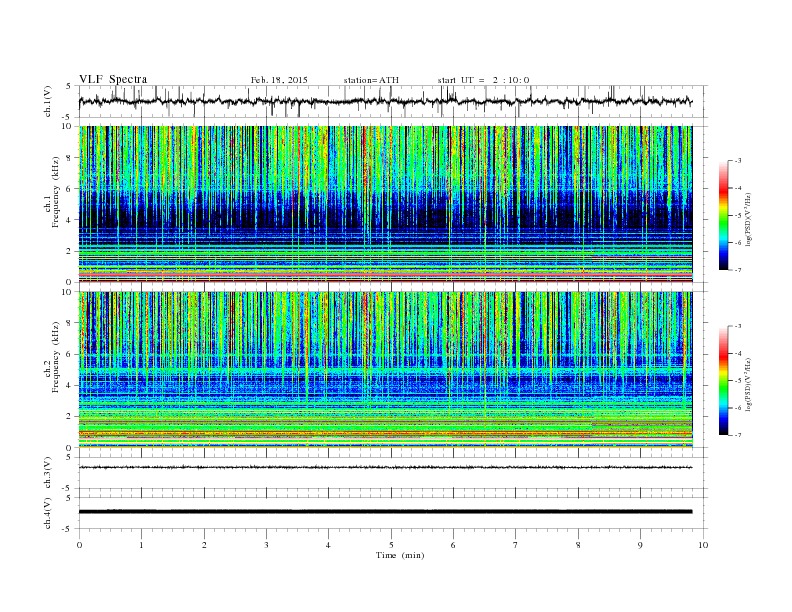This screenshot has width=792, height=612.
Task: Click the 'ch.3(V)' axis label
Action: point(48,473)
